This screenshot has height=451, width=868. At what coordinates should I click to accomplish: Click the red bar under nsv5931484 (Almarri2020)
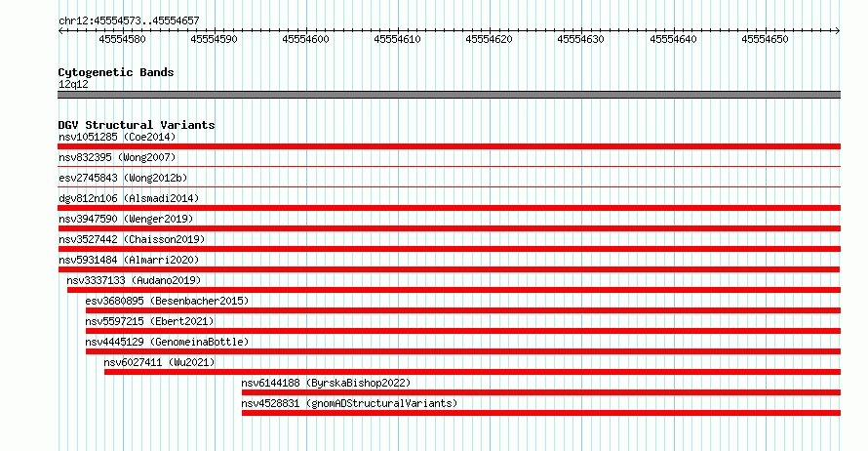449,269
